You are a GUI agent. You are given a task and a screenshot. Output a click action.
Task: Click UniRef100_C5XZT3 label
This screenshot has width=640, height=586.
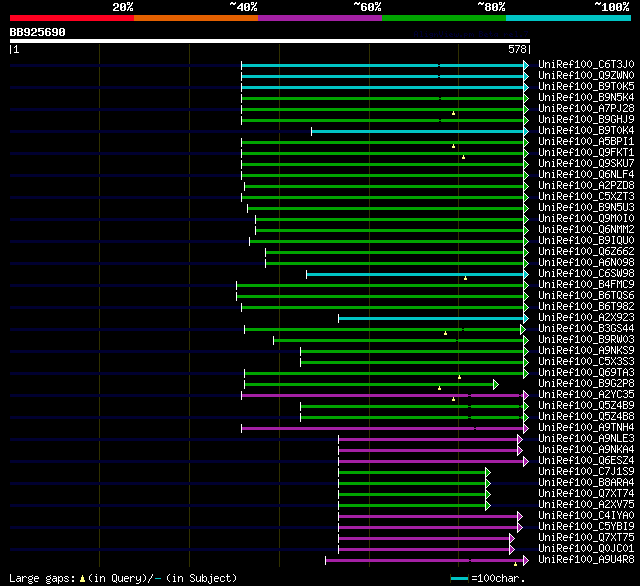pyautogui.click(x=586, y=197)
